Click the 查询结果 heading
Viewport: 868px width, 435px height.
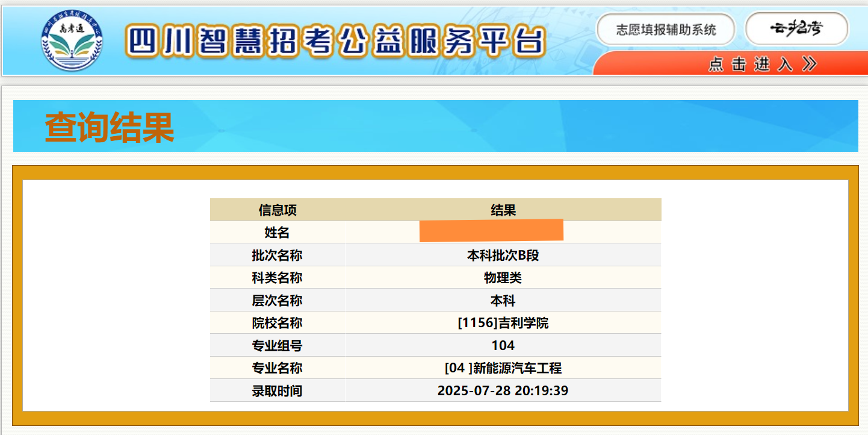click(110, 127)
